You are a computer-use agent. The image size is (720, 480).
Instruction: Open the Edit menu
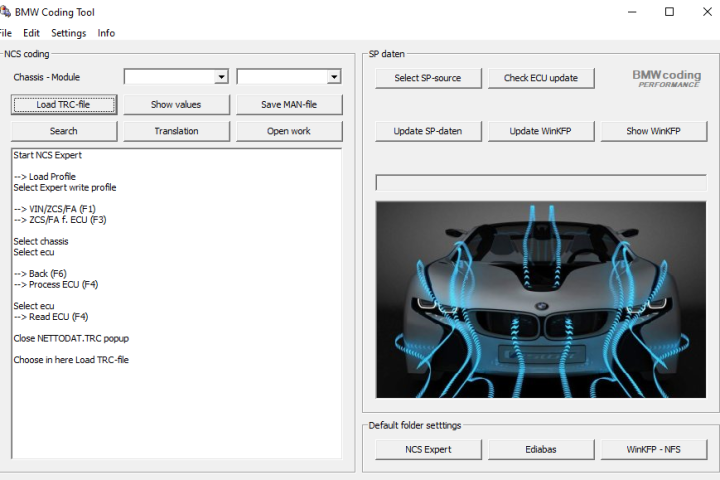pyautogui.click(x=32, y=33)
